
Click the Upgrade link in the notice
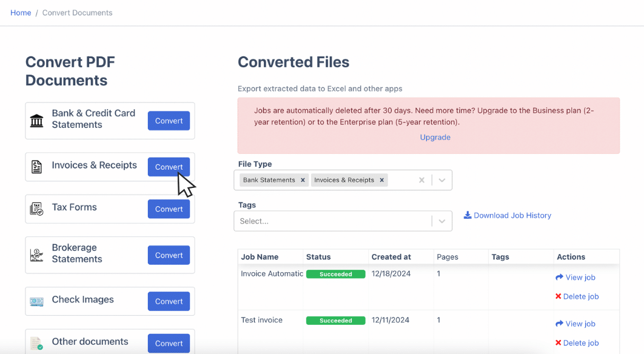435,137
